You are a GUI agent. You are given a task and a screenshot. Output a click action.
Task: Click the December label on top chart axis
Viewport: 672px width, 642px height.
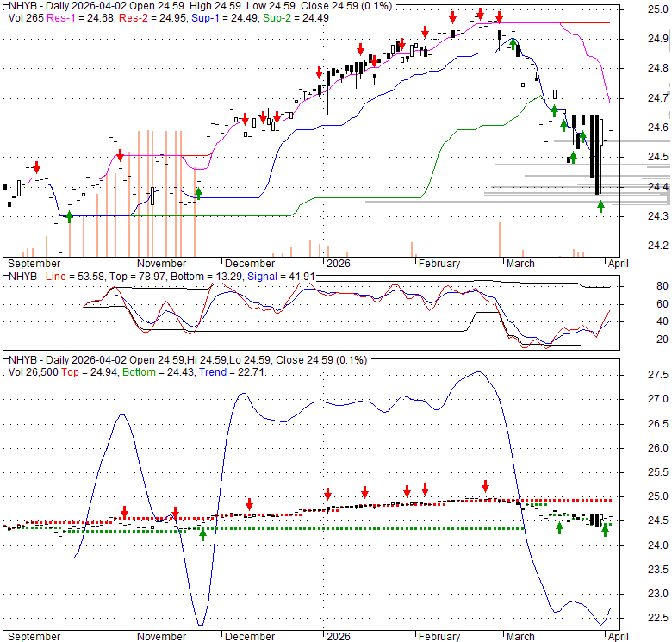[250, 264]
